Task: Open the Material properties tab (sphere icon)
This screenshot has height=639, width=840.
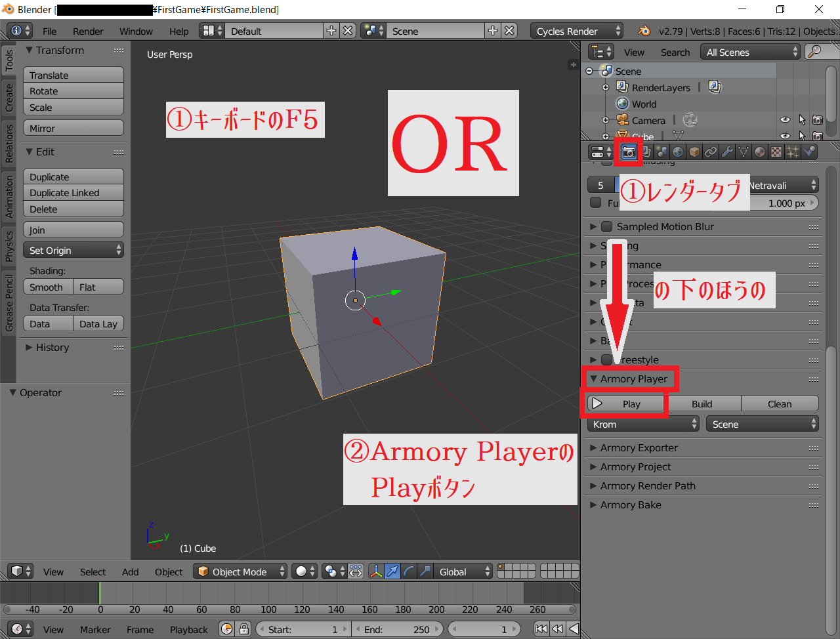Action: point(760,152)
